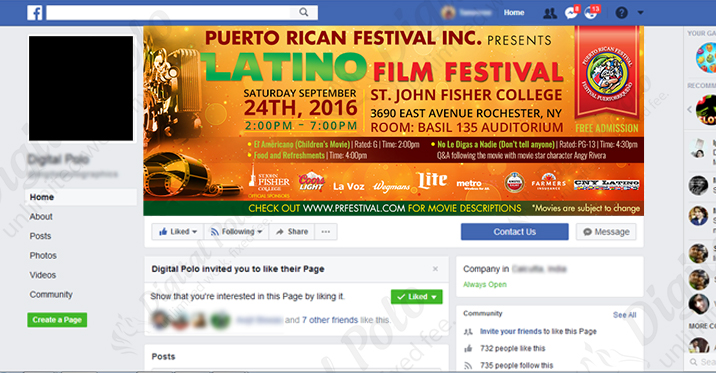Viewport: 716px width, 373px height.
Task: Click the Message button
Action: pyautogui.click(x=606, y=232)
